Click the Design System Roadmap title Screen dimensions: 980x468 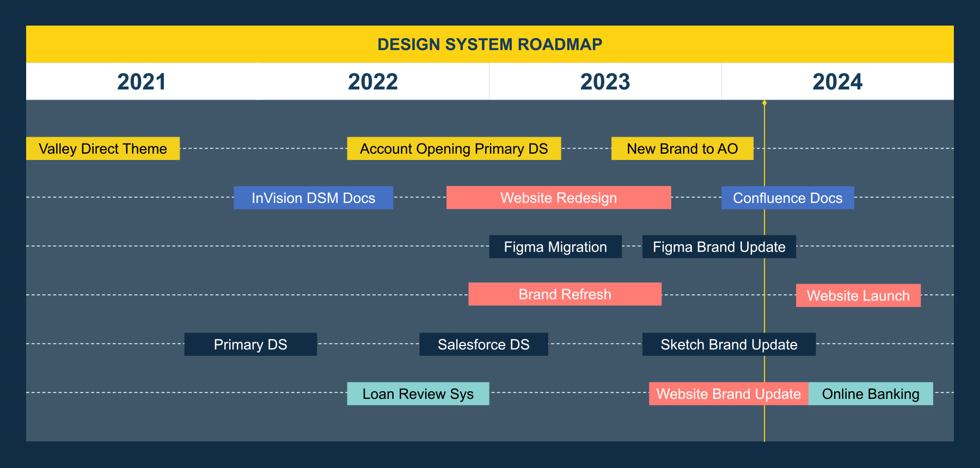[490, 44]
